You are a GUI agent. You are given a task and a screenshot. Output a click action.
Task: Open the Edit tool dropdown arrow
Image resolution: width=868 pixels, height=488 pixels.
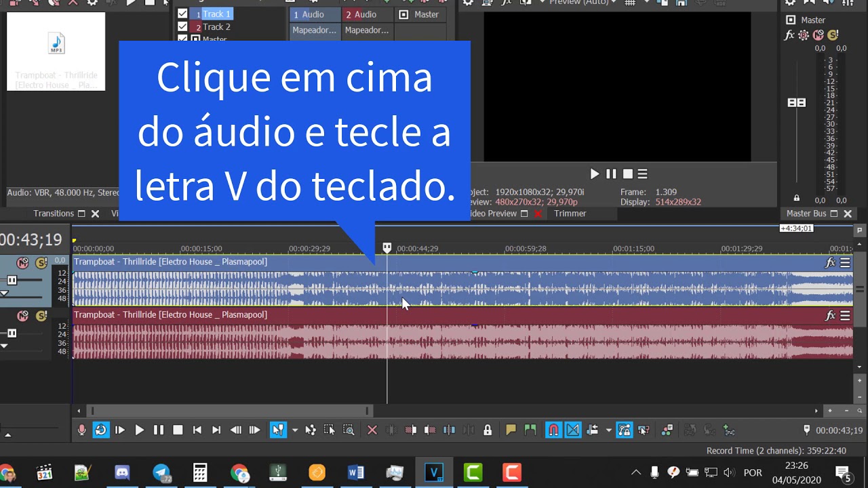(x=294, y=430)
